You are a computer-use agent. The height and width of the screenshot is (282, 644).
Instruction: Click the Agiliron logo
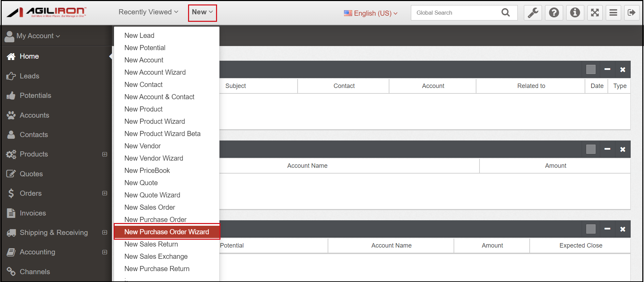(x=47, y=13)
